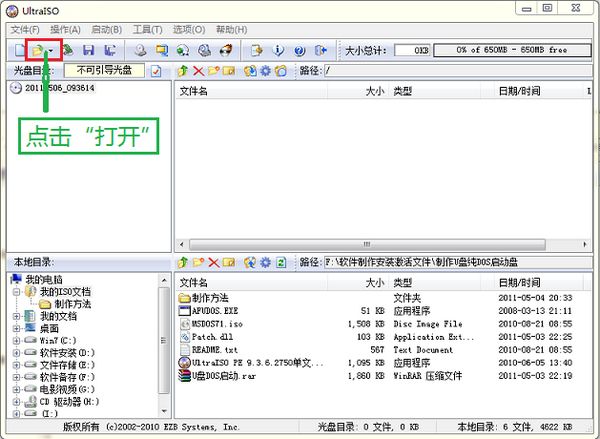Open the 文件(F) menu
The width and height of the screenshot is (600, 439).
coord(24,30)
